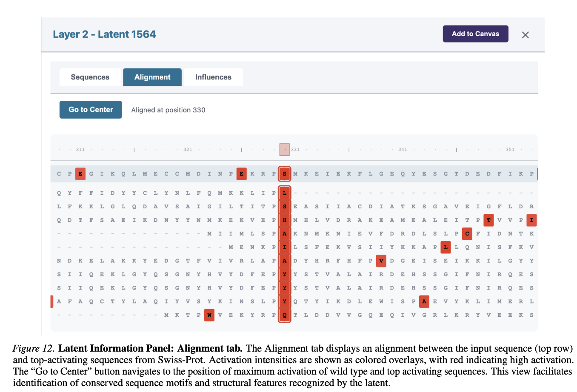The height and width of the screenshot is (392, 577).
Task: Switch to the Sequences tab
Action: pyautogui.click(x=90, y=77)
